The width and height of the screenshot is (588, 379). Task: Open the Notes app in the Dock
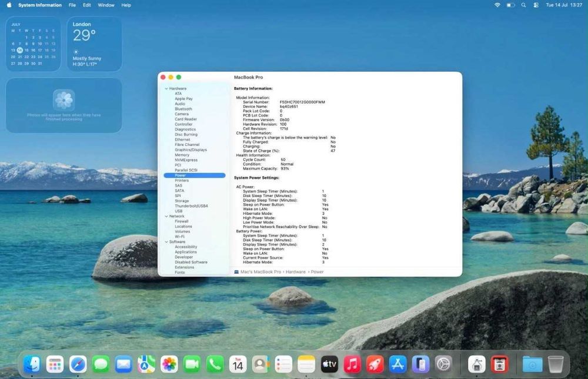coord(306,364)
